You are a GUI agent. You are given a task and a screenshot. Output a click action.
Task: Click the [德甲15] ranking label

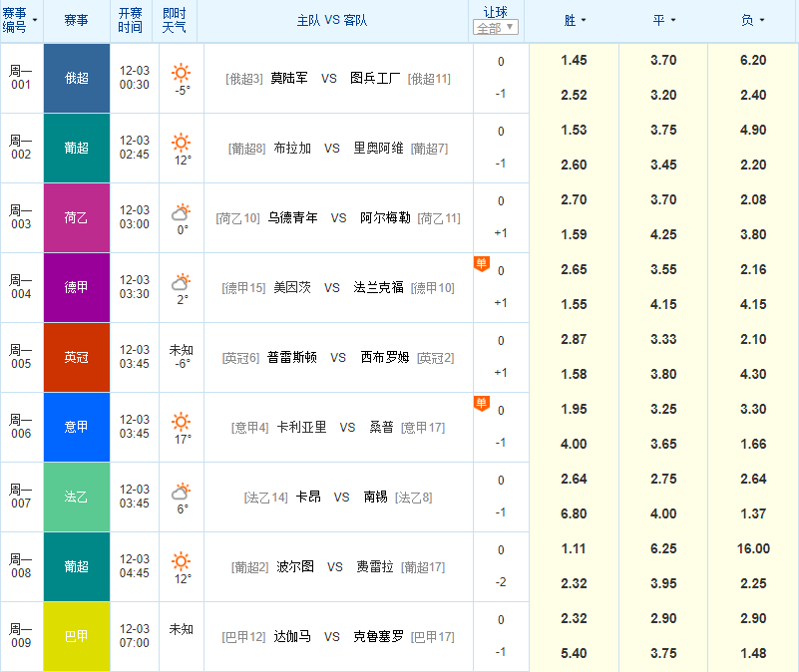(243, 288)
